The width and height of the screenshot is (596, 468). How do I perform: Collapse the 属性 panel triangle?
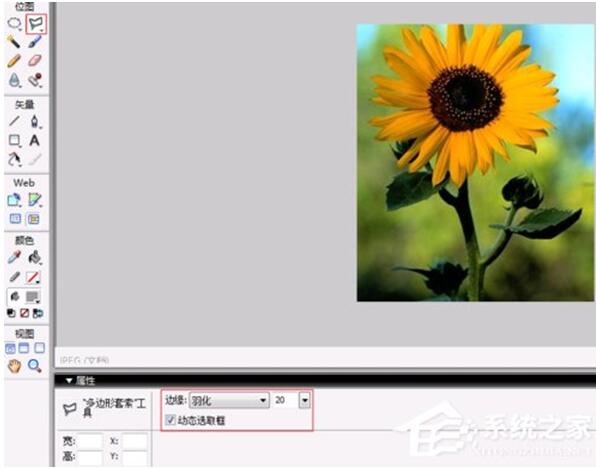[x=68, y=380]
